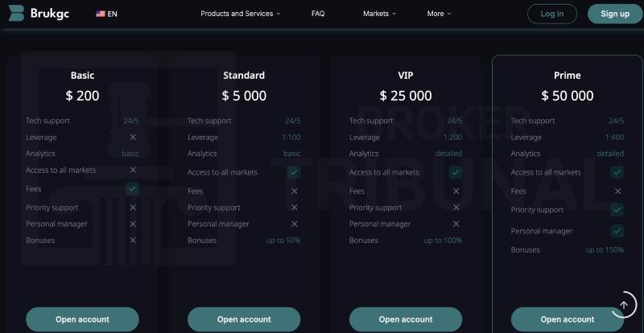This screenshot has height=333, width=644.
Task: Toggle Access to all markets checkbox in Standard
Action: click(x=294, y=172)
